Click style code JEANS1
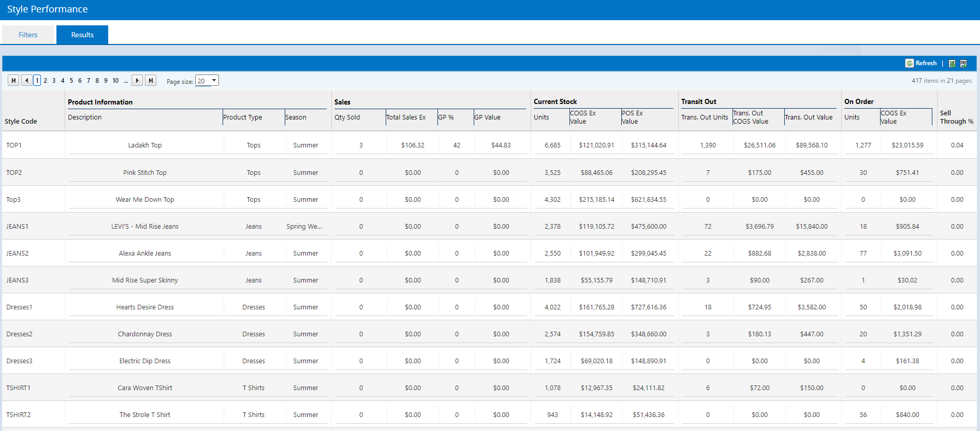Screen dimensions: 980x431 [17, 227]
